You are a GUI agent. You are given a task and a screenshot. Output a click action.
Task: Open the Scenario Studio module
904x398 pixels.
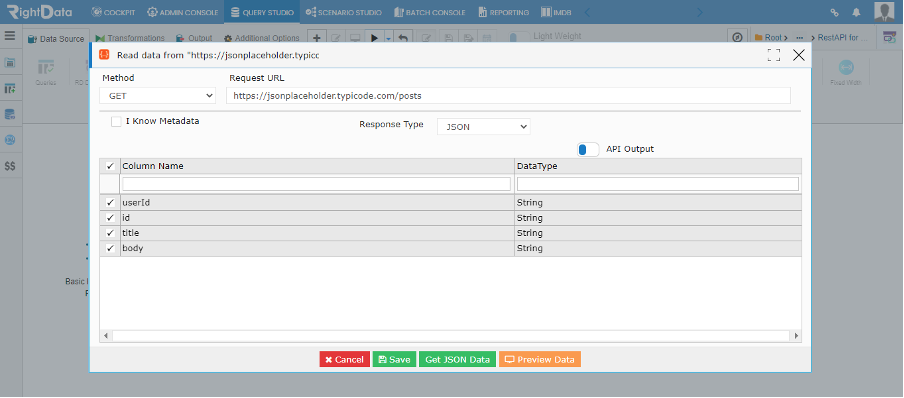(x=344, y=12)
